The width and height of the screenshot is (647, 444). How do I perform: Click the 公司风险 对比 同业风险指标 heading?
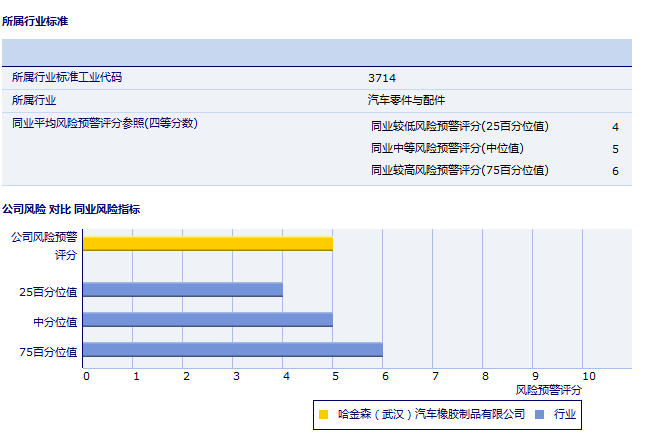(x=71, y=209)
